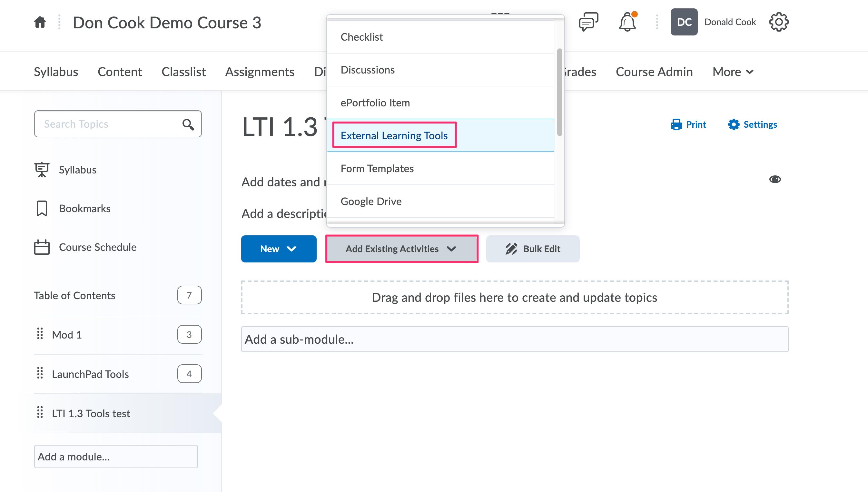This screenshot has width=868, height=492.
Task: Switch to the Content tab
Action: [x=120, y=72]
